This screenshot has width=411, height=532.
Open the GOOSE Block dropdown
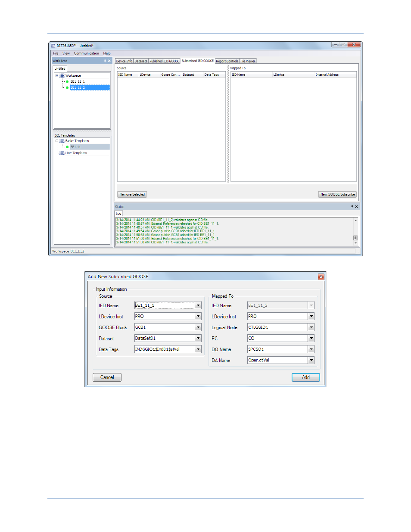[x=198, y=327]
